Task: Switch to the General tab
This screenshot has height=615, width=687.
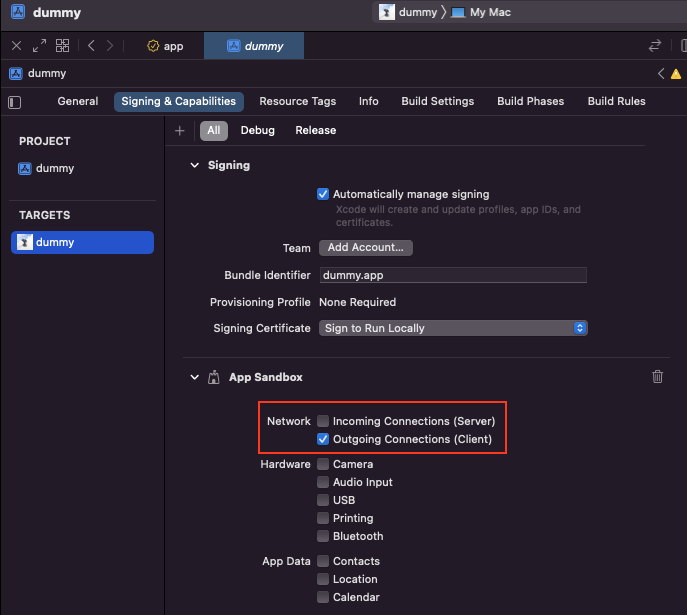Action: click(78, 102)
